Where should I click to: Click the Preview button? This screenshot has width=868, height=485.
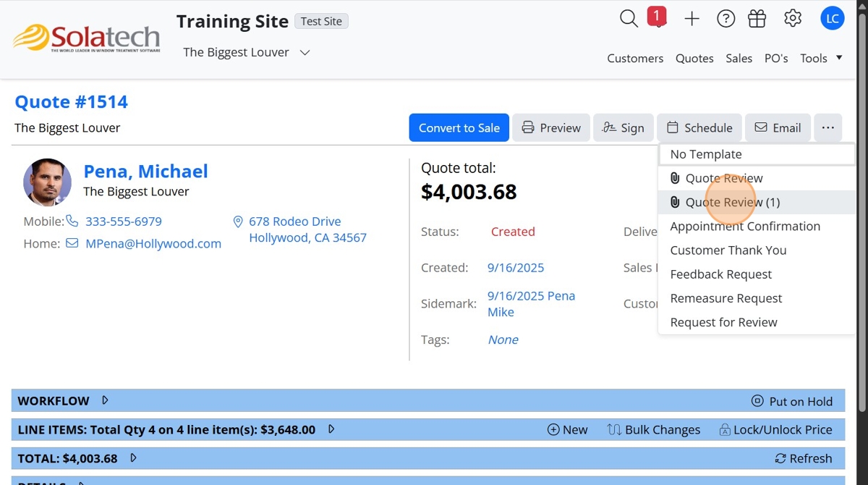click(551, 127)
